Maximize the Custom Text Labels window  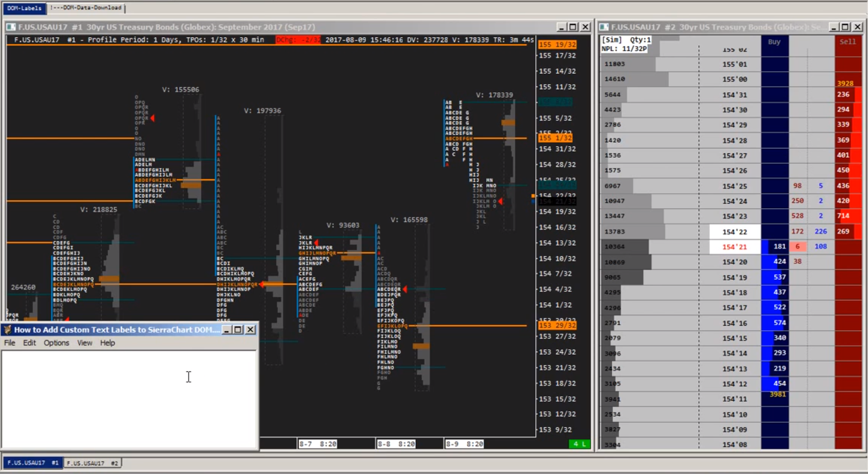[x=238, y=330]
